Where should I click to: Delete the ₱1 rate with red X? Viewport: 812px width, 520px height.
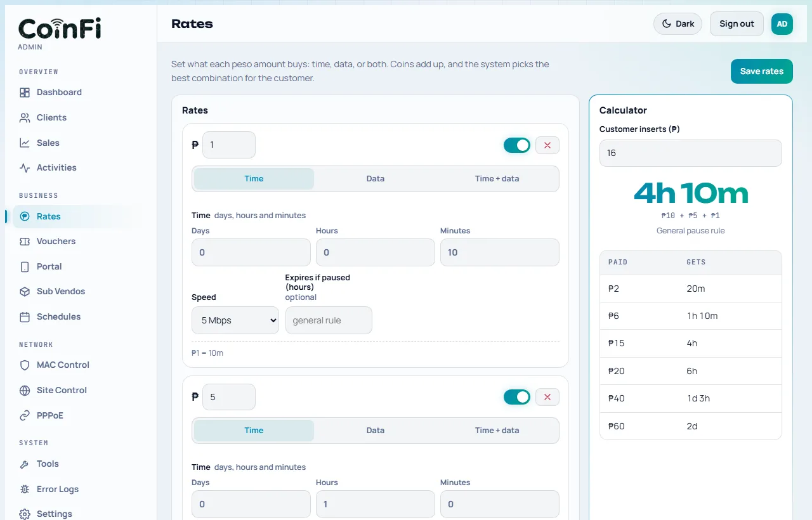coord(547,145)
